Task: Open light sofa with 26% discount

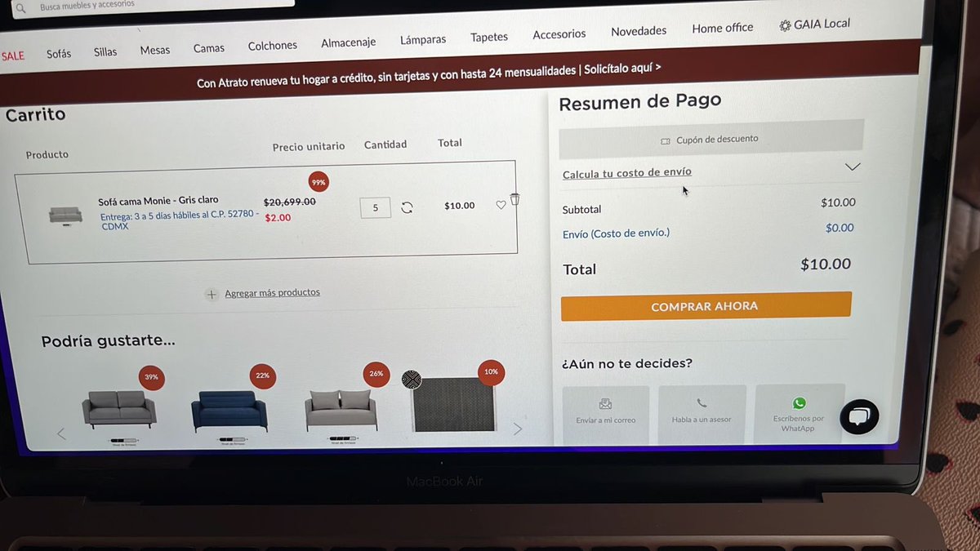Action: pos(341,410)
